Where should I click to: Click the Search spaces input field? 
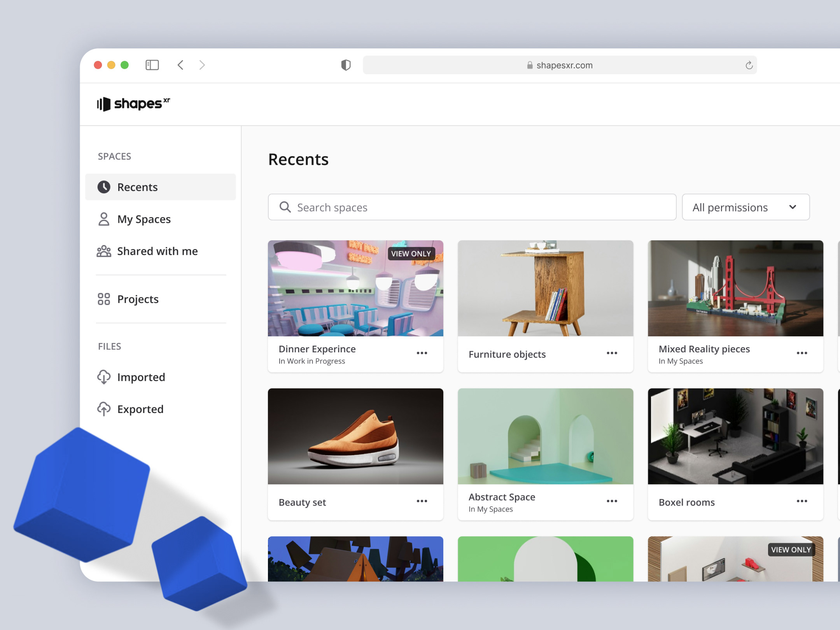click(472, 207)
